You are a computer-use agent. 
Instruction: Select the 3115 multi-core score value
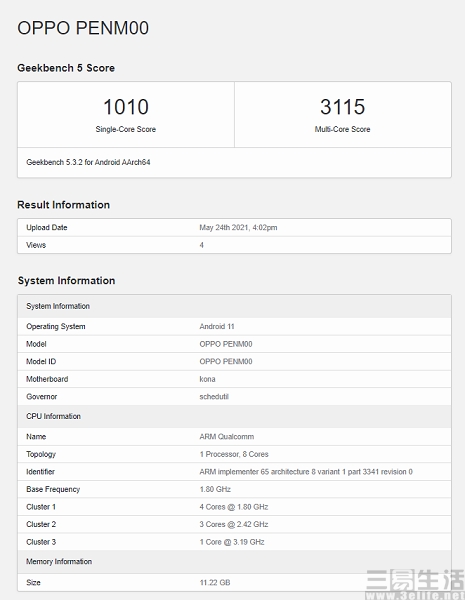point(343,107)
